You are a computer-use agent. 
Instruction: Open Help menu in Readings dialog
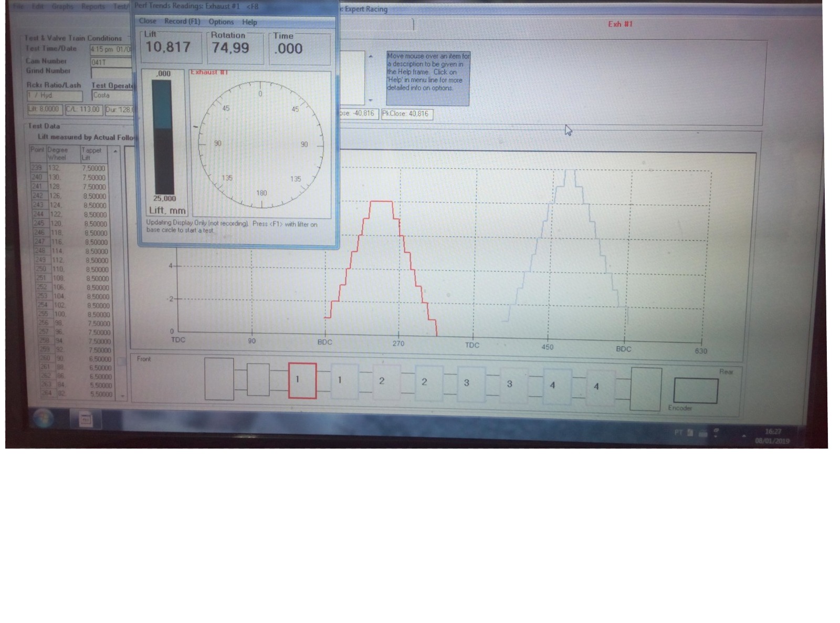click(249, 22)
